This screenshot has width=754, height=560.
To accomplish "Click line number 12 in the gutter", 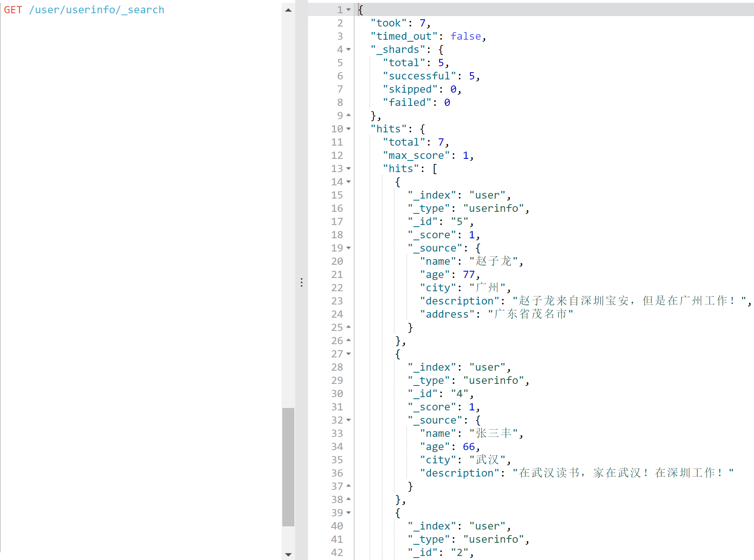I will (337, 156).
